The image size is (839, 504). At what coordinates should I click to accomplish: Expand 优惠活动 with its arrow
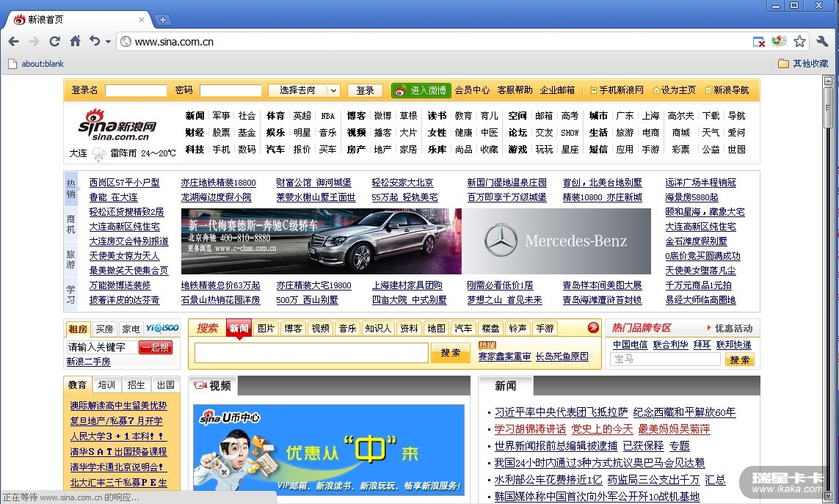730,328
